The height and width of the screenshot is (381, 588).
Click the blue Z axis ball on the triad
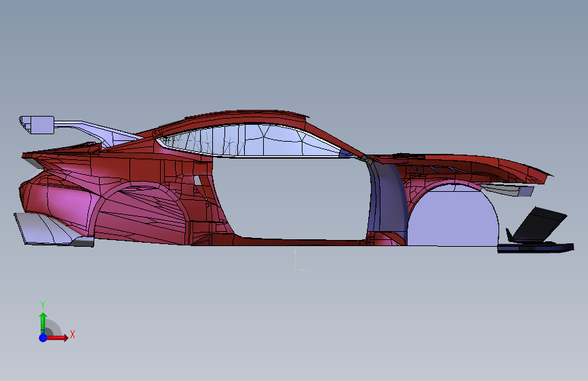[43, 338]
